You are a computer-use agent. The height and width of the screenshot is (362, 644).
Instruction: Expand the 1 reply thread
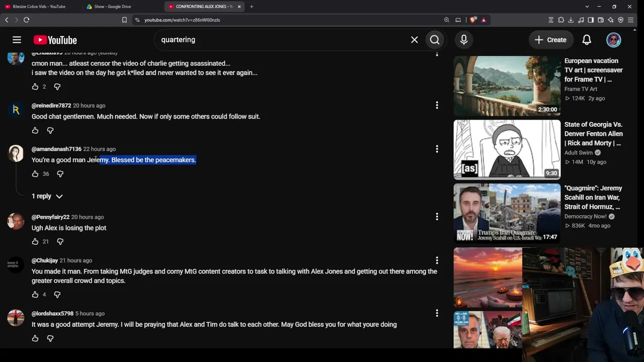click(x=47, y=196)
